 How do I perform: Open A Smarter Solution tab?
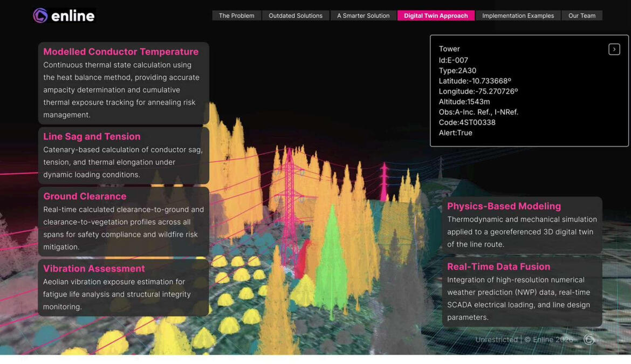click(x=363, y=16)
